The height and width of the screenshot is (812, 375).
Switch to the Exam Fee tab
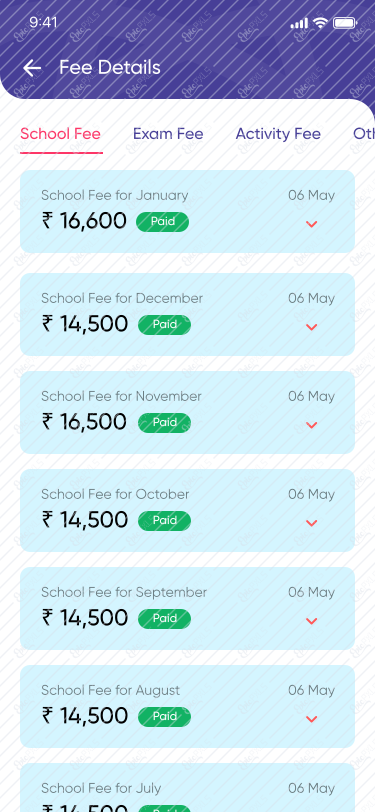pos(168,134)
